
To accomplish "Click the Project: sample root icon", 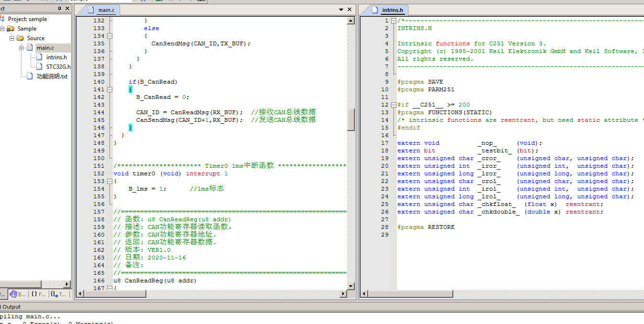I will coord(2,19).
